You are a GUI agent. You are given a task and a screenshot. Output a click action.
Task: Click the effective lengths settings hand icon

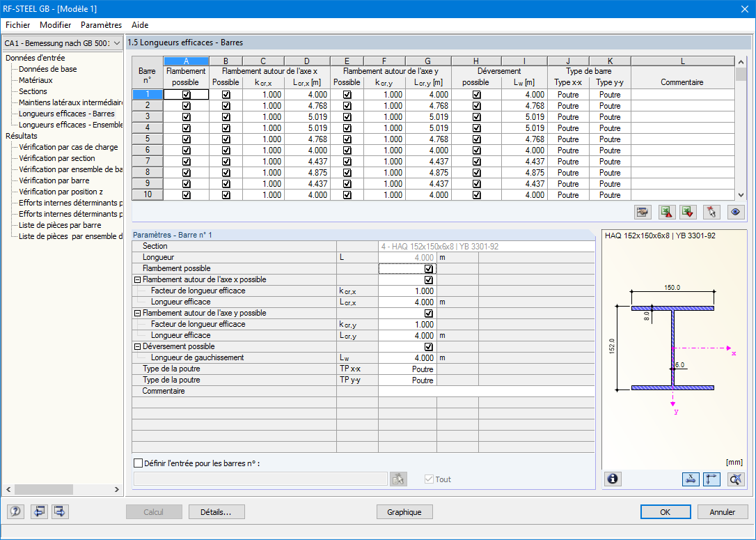[643, 212]
